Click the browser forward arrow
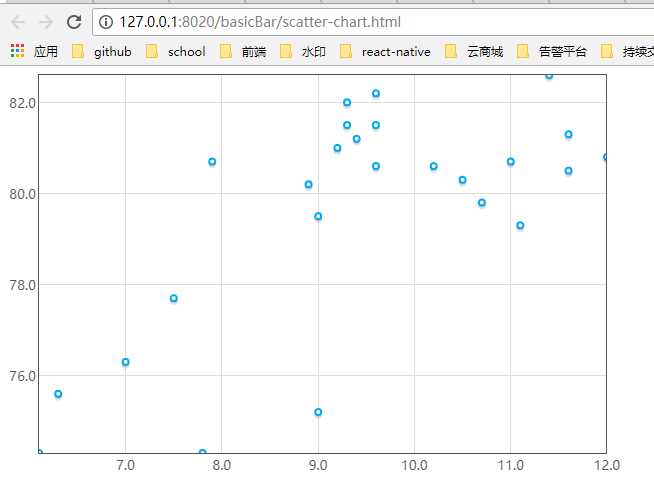Image resolution: width=654 pixels, height=487 pixels. click(x=46, y=22)
